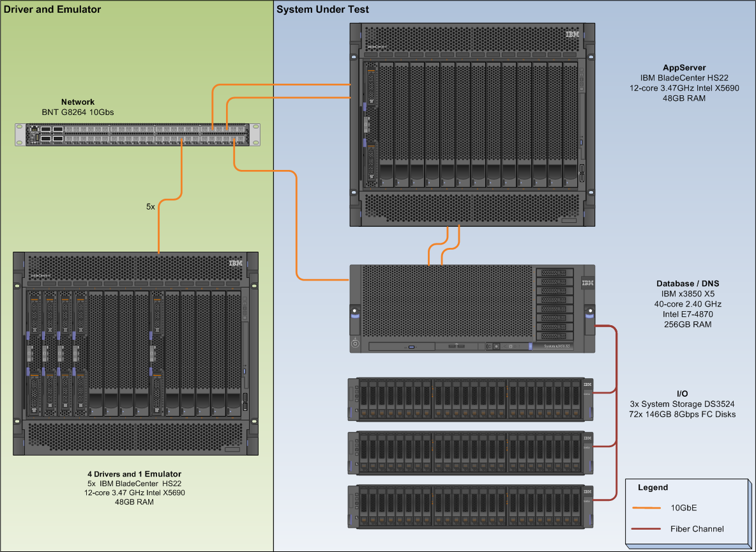Viewport: 756px width, 552px height.
Task: Click the IBM logo on the AppServer chassis
Action: [572, 34]
